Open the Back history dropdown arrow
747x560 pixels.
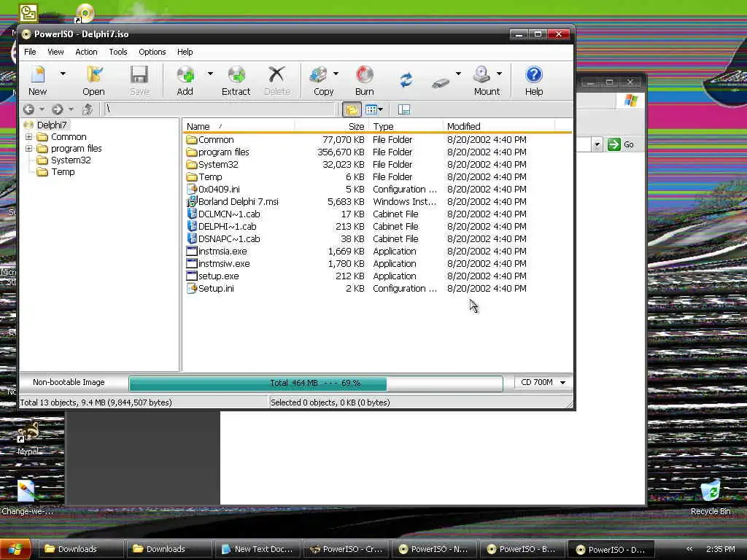tap(42, 109)
